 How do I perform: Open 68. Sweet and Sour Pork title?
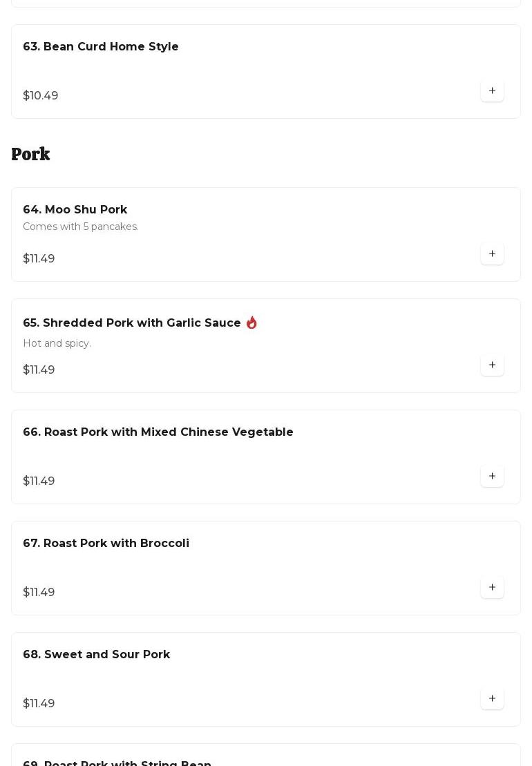pos(97,655)
